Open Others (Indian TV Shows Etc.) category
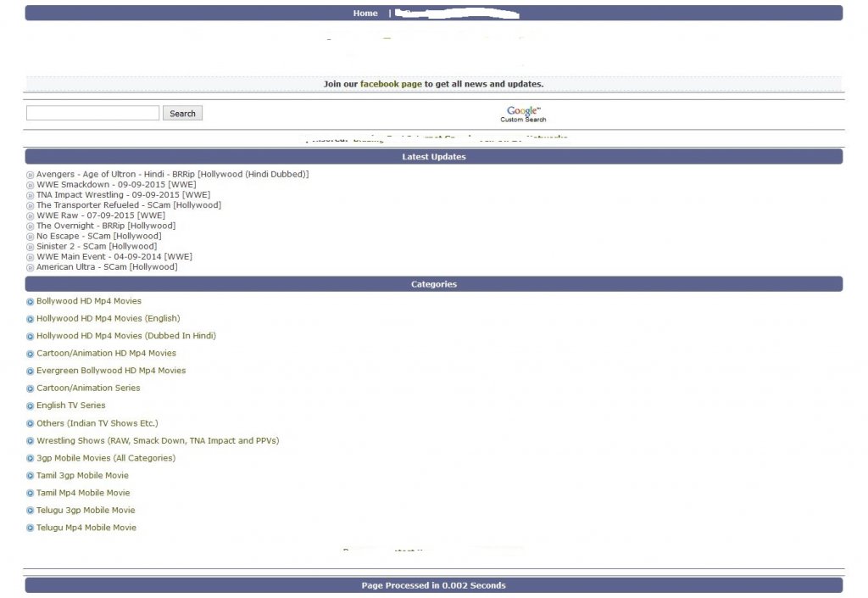Viewport: 868px width, 598px height. point(97,423)
